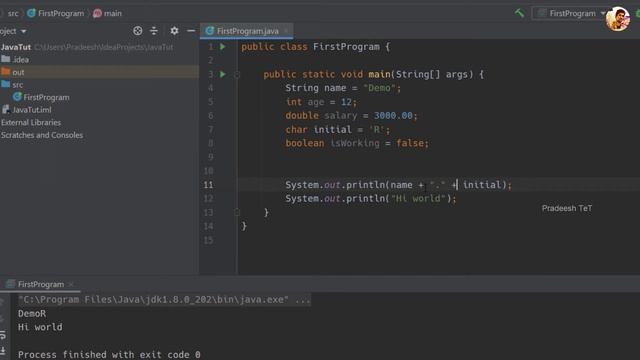This screenshot has height=360, width=640.
Task: Click the scroll to end icon in run console
Action: [3, 350]
